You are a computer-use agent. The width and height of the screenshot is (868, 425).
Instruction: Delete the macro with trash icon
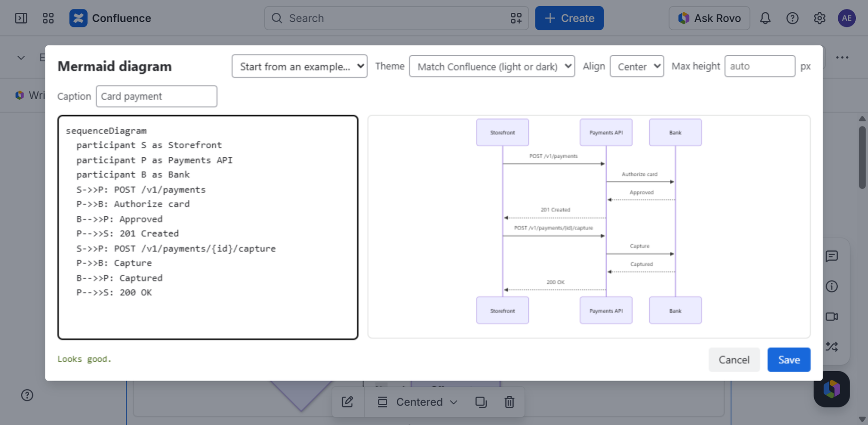coord(509,402)
